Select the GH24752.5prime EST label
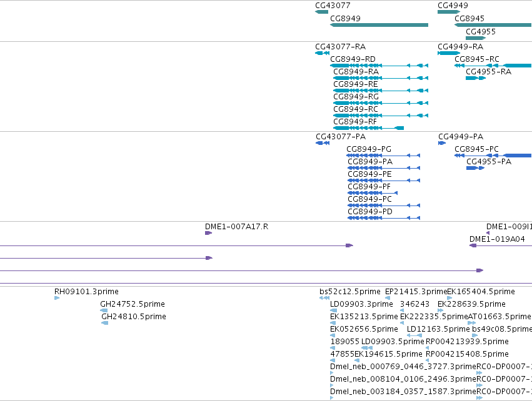The height and width of the screenshot is (401, 532). [x=133, y=304]
